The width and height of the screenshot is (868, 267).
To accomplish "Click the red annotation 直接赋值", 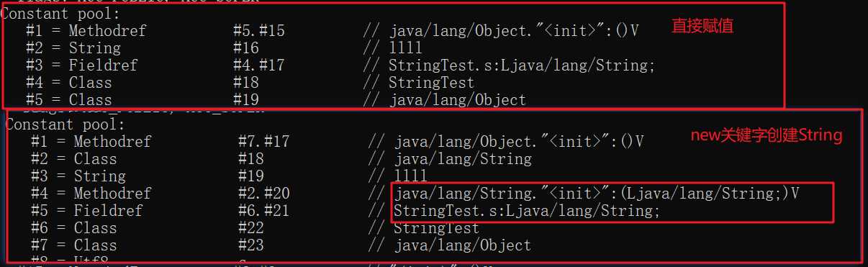I will pos(702,27).
